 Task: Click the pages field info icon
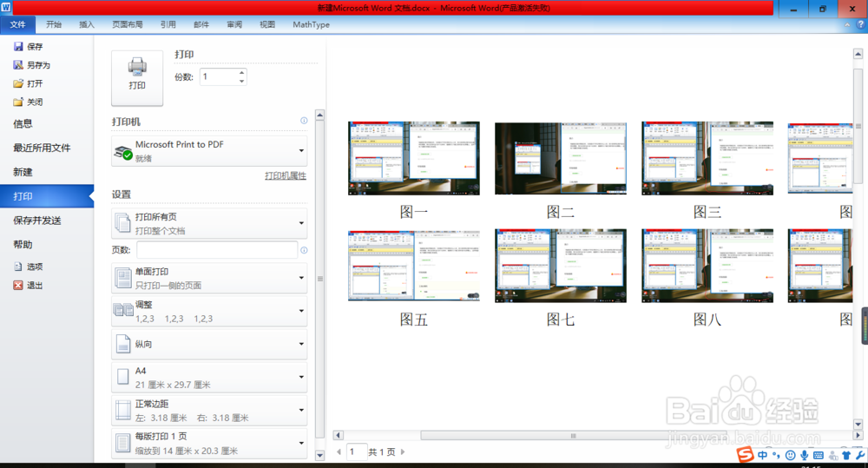click(304, 250)
